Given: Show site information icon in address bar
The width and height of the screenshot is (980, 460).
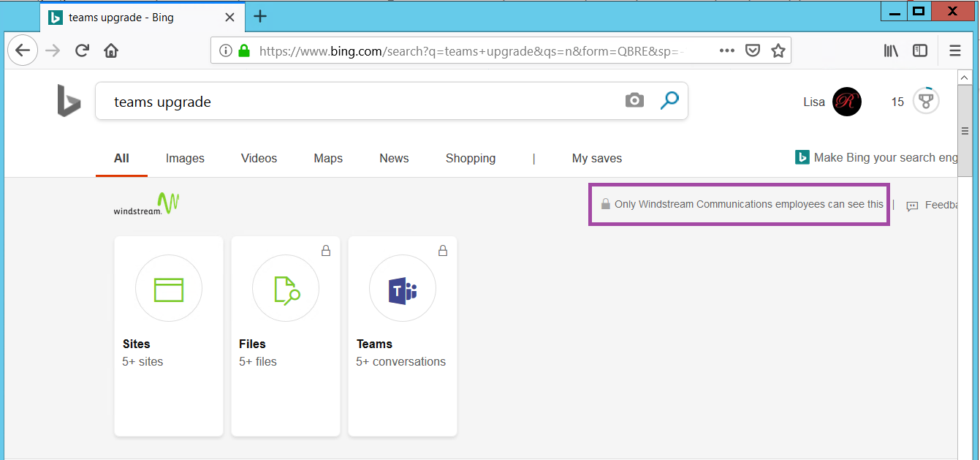Looking at the screenshot, I should click(226, 50).
